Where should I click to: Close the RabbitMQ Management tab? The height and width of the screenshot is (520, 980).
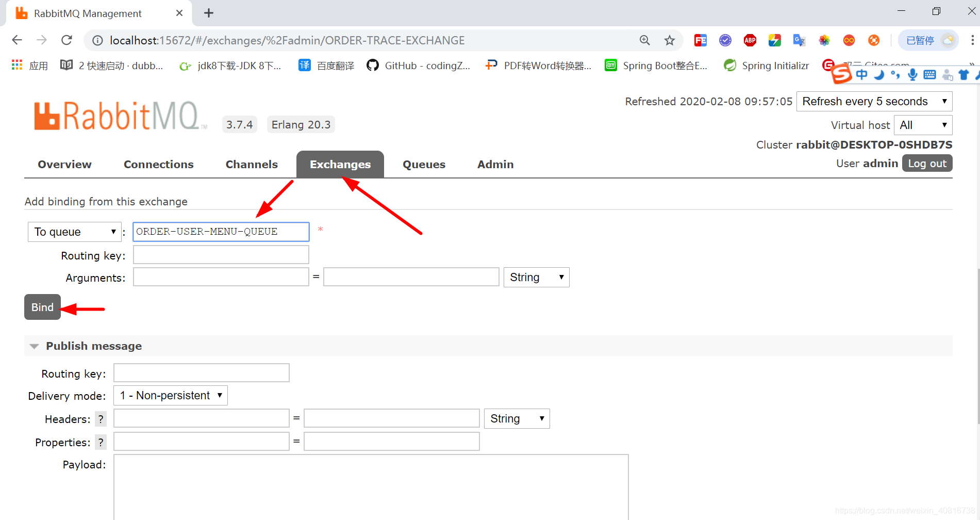[179, 13]
